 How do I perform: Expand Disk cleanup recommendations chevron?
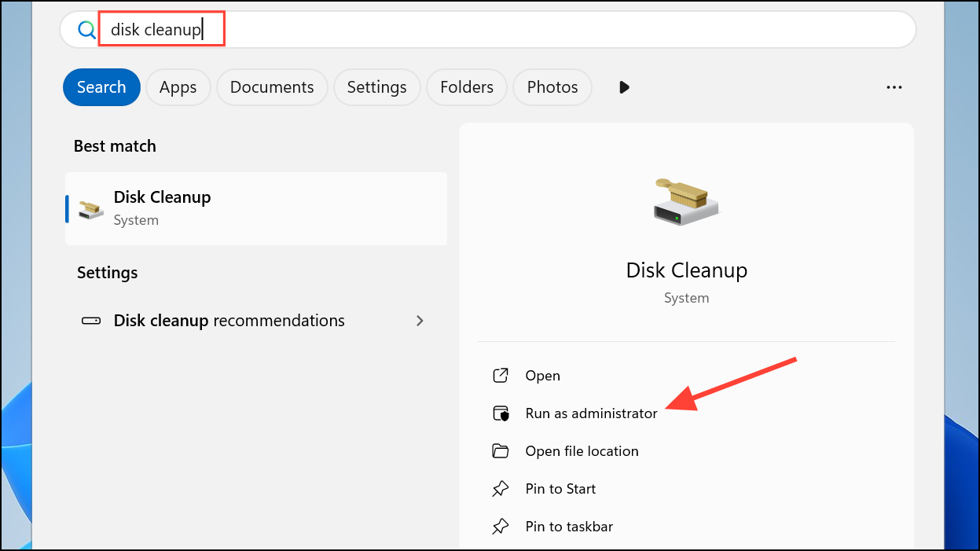point(420,321)
